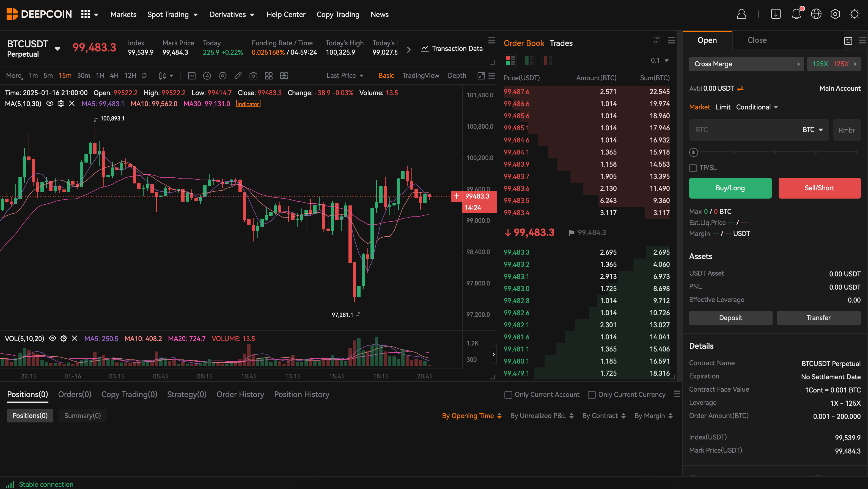Open the Conditional order type dropdown
The width and height of the screenshot is (868, 489).
[x=756, y=107]
